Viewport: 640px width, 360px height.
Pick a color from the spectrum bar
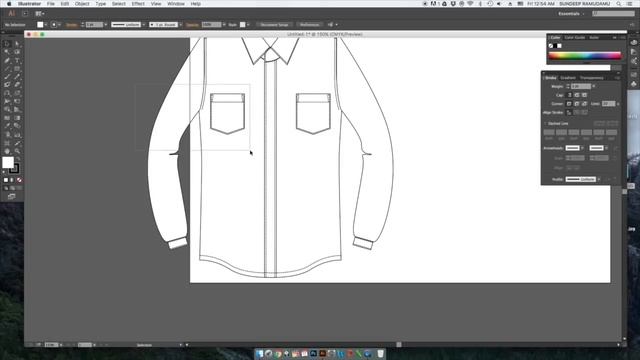(x=584, y=56)
